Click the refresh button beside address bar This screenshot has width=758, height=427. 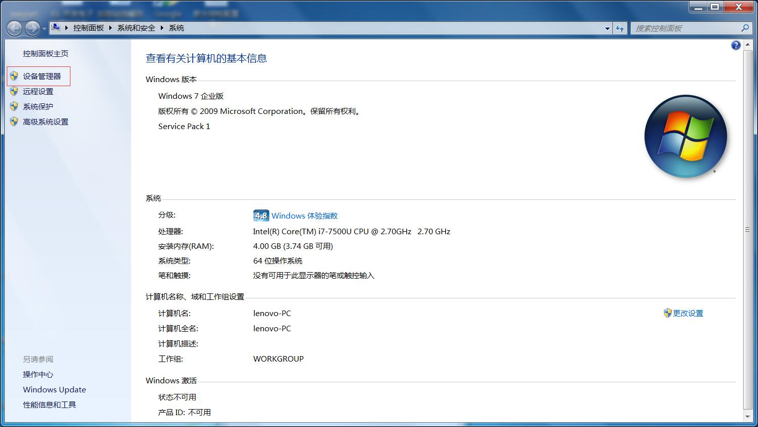tap(620, 29)
